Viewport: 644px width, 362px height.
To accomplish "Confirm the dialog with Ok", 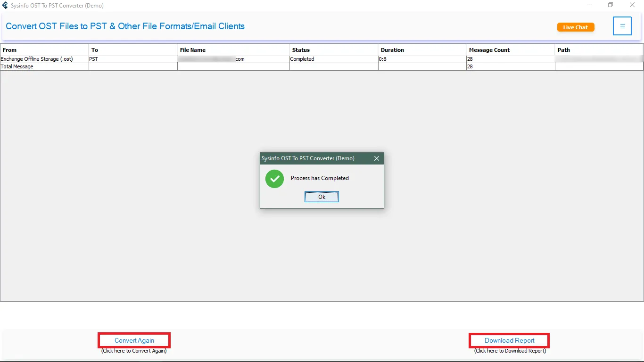I will tap(322, 197).
